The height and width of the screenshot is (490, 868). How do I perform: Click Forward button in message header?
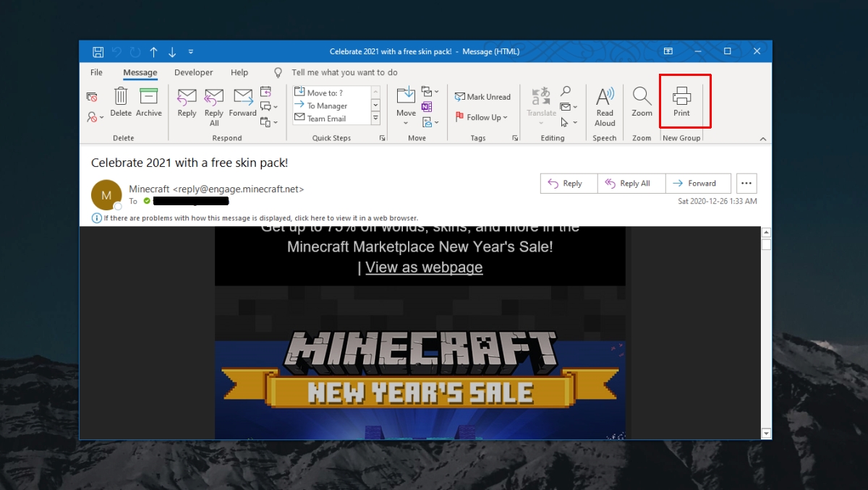pos(698,184)
